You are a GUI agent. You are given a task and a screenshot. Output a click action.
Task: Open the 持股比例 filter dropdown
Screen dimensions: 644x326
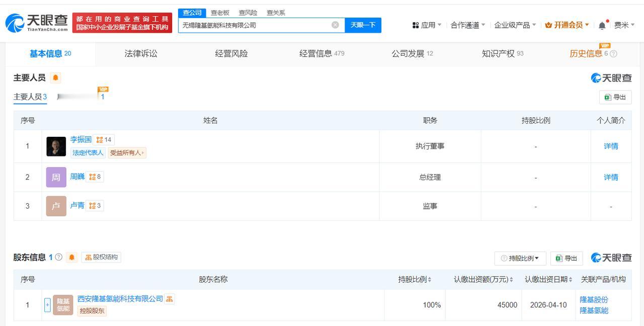point(520,258)
